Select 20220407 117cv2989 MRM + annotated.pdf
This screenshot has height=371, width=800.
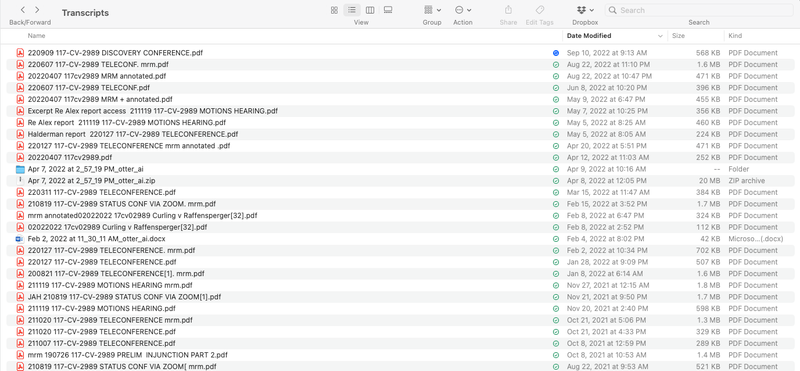click(100, 100)
